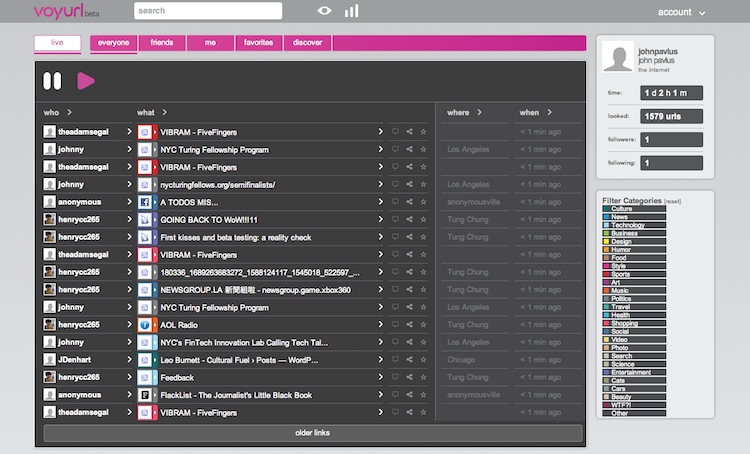Share the FlackList link row

click(x=409, y=395)
